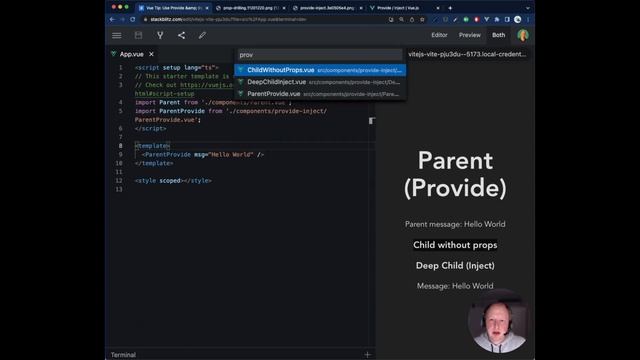Add a new terminal with plus icon
Image resolution: width=640 pixels, height=360 pixels.
click(367, 355)
